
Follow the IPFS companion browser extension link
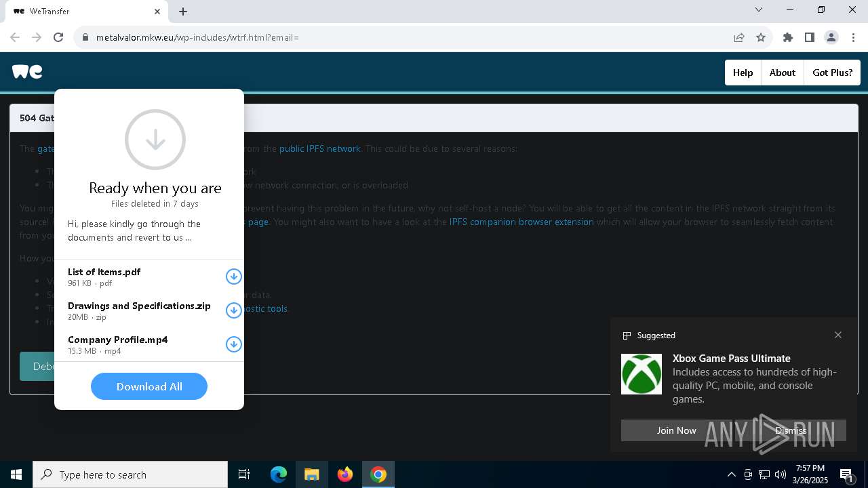tap(521, 222)
